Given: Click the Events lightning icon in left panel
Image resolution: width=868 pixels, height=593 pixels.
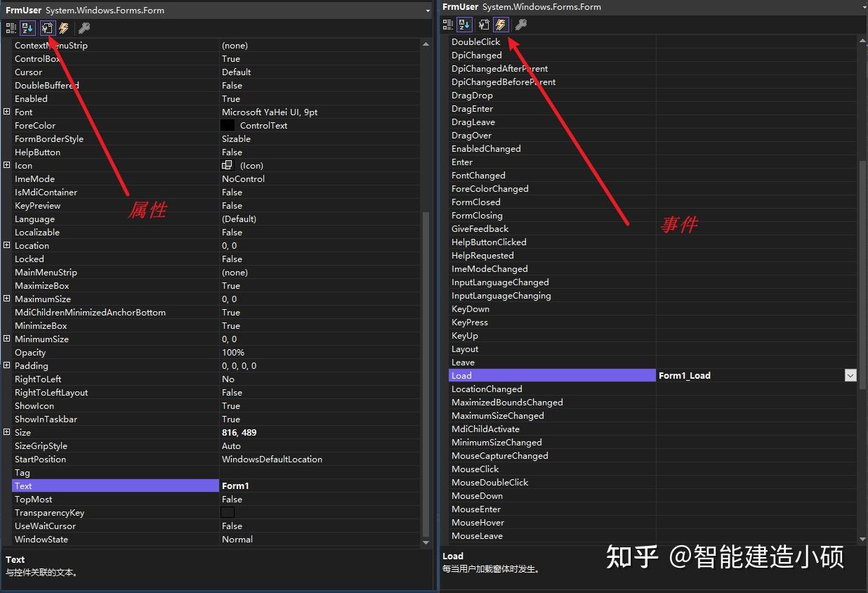Looking at the screenshot, I should pyautogui.click(x=63, y=28).
